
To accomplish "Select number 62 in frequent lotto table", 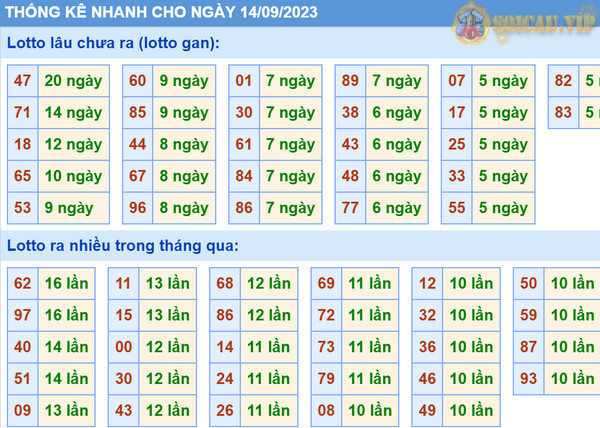I will 23,283.
